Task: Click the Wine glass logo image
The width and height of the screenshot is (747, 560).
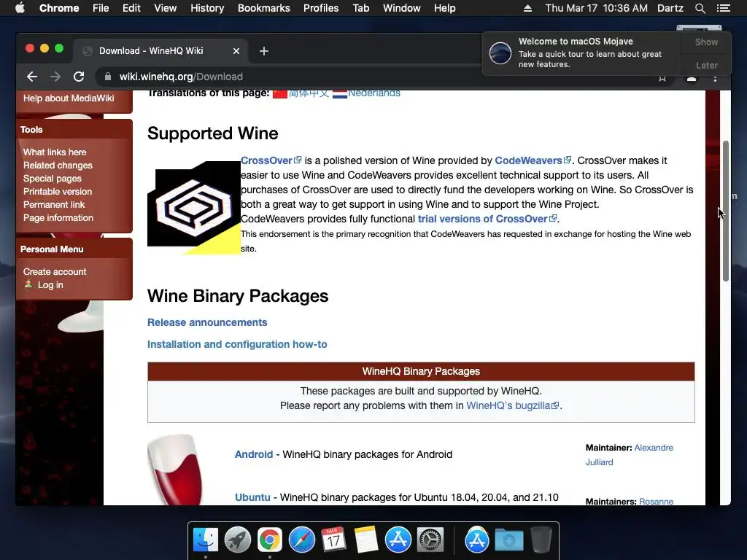Action: [177, 470]
